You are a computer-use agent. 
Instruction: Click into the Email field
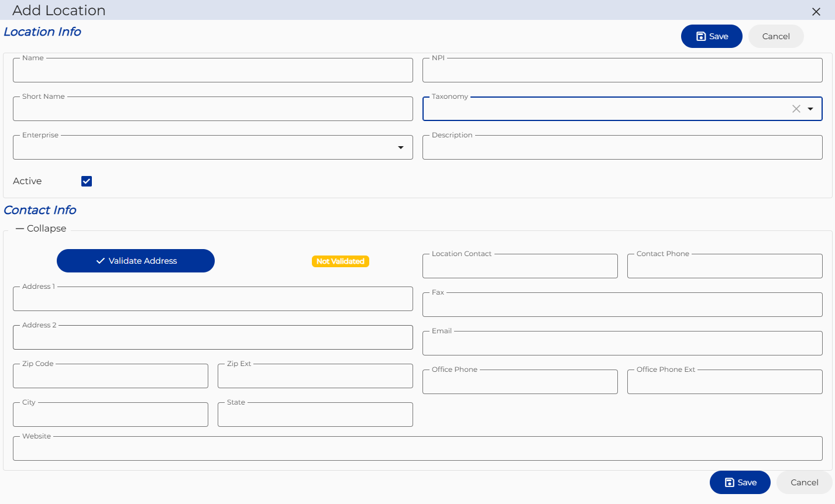tap(623, 343)
